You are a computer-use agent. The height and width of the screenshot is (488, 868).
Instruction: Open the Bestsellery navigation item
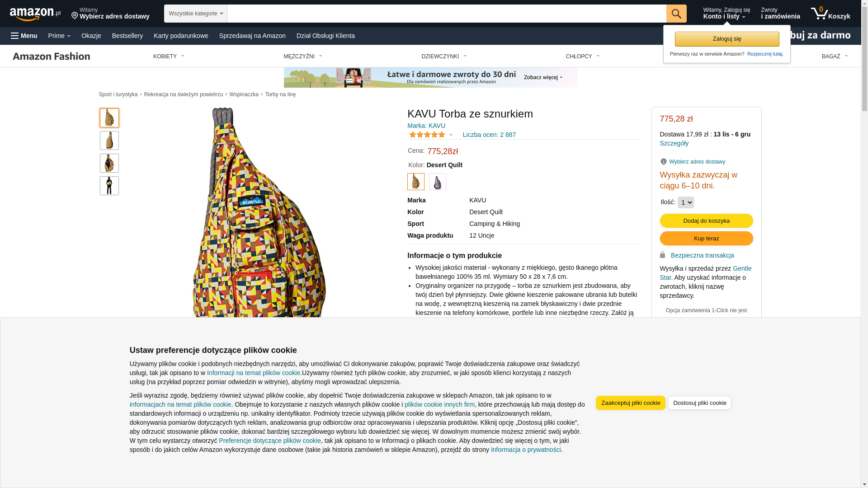(x=127, y=36)
